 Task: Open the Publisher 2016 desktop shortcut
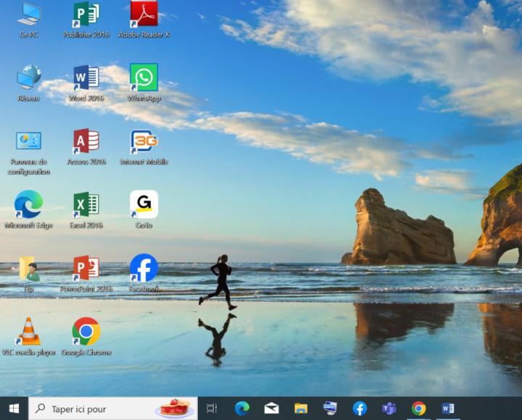[x=86, y=14]
